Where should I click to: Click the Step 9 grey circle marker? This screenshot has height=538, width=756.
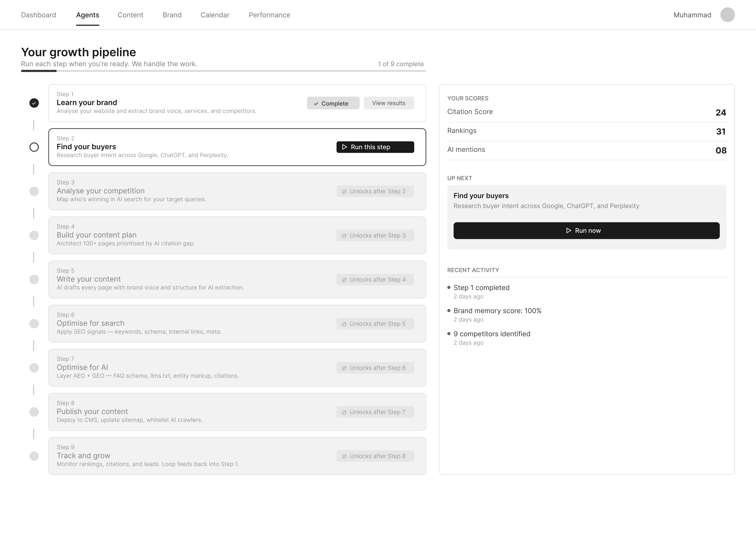click(x=34, y=456)
